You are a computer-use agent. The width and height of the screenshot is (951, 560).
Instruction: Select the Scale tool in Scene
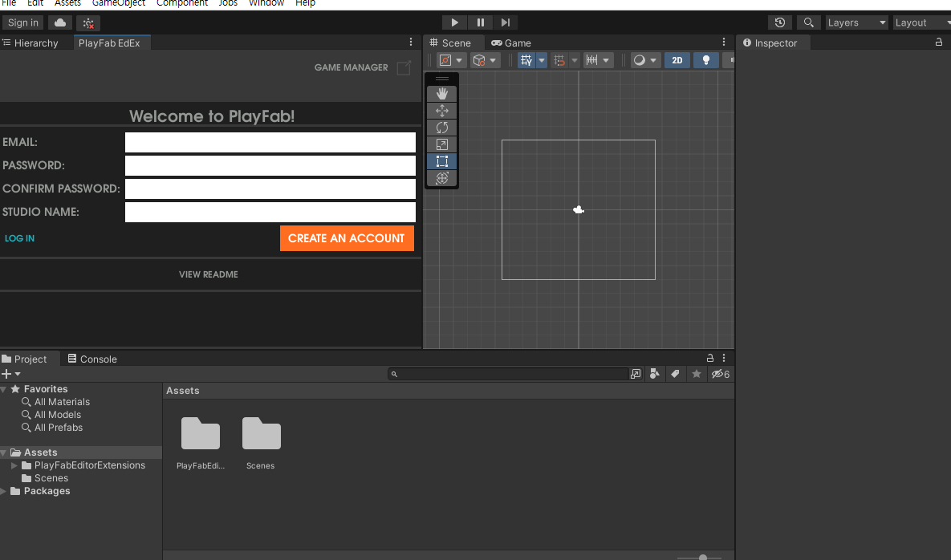[x=441, y=144]
